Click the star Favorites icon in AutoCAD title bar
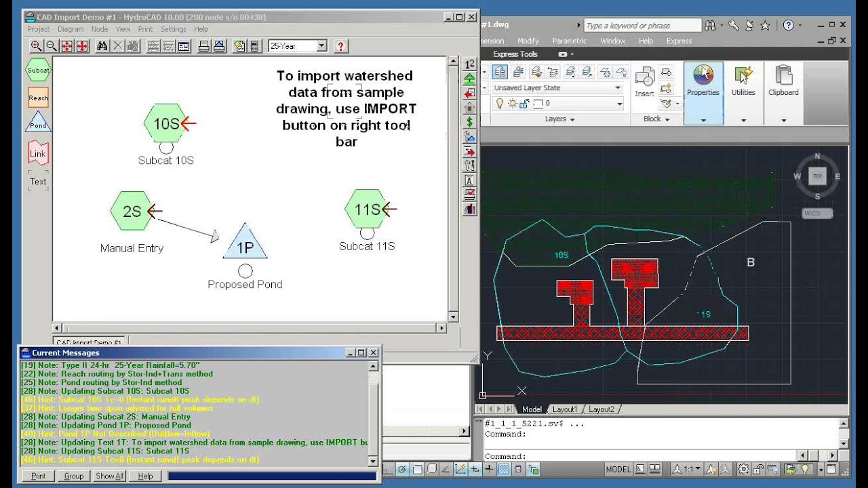868x488 pixels. (765, 25)
